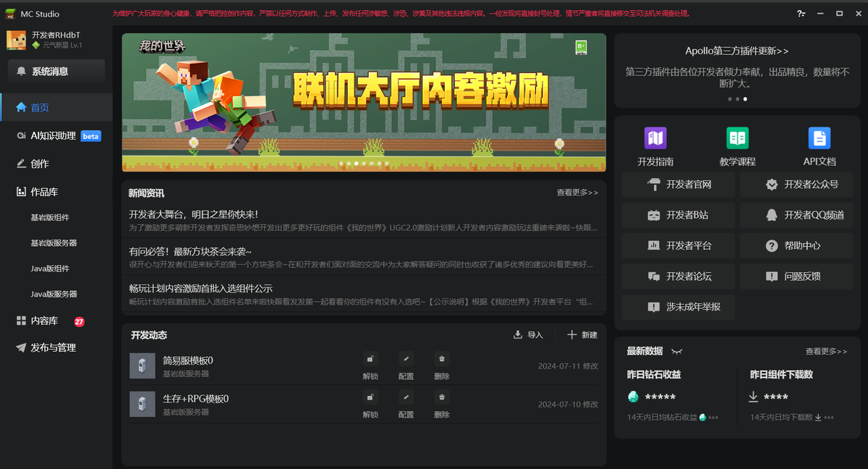Viewport: 868px width, 469px height.
Task: Click the 昨日钻石收益 diamond icon
Action: click(634, 396)
